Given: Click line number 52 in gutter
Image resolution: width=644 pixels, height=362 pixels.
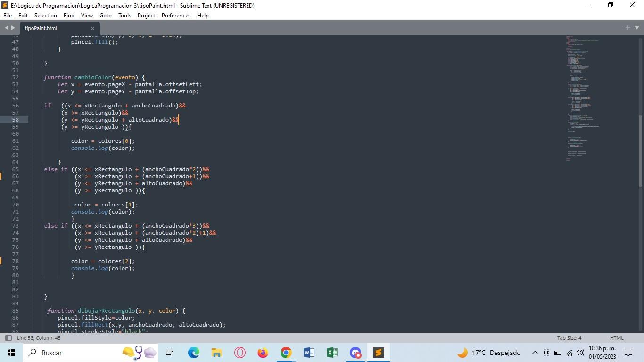Looking at the screenshot, I should click(16, 77).
